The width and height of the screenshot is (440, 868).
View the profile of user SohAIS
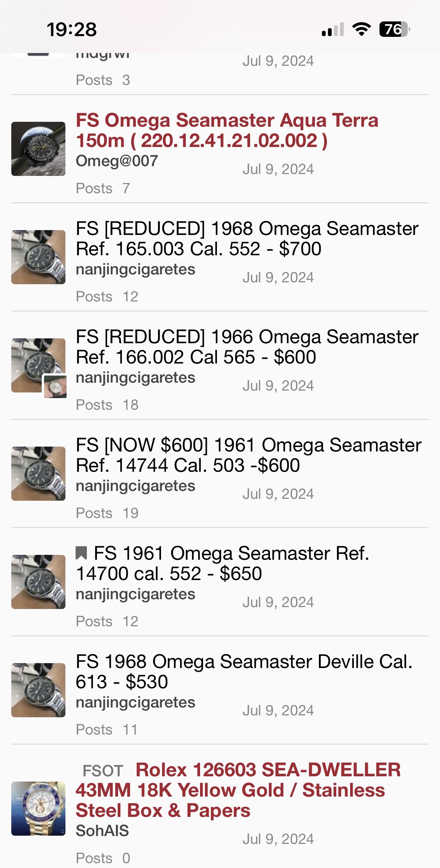(x=102, y=831)
